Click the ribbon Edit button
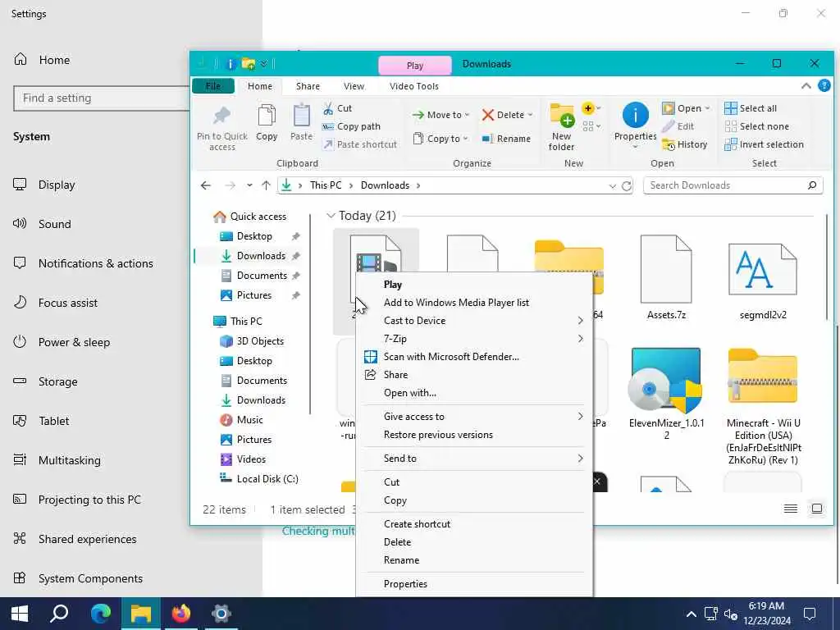The height and width of the screenshot is (630, 840). coord(678,126)
